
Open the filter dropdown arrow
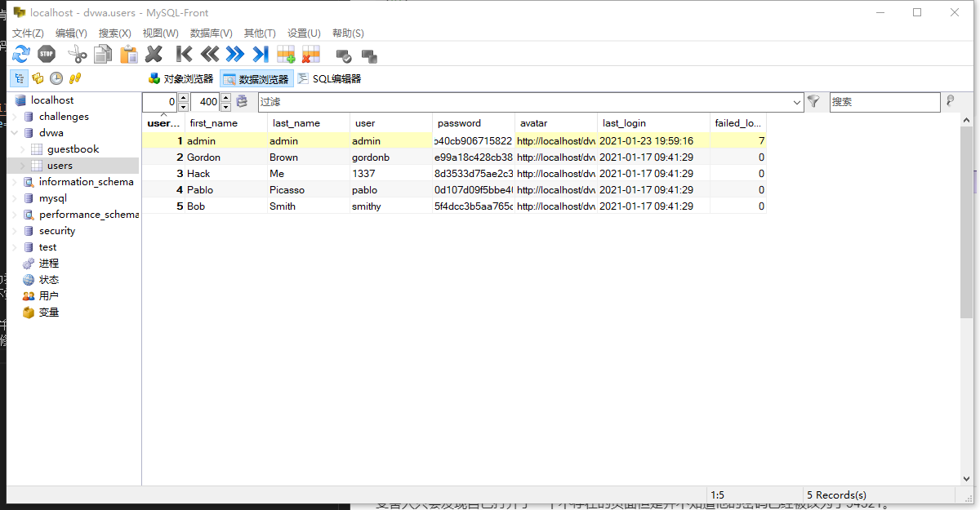797,102
